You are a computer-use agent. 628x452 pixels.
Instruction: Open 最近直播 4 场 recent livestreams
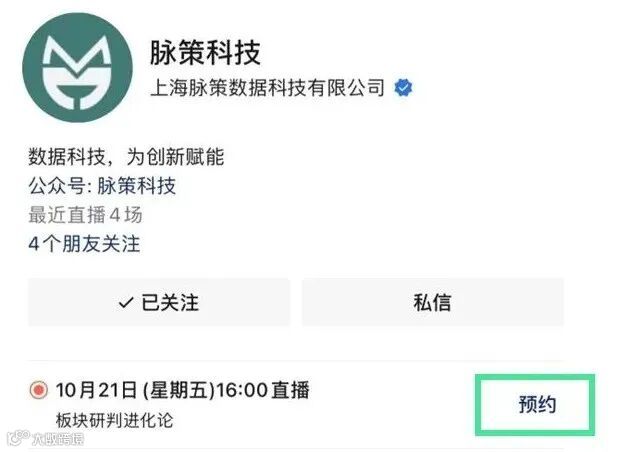(x=85, y=215)
